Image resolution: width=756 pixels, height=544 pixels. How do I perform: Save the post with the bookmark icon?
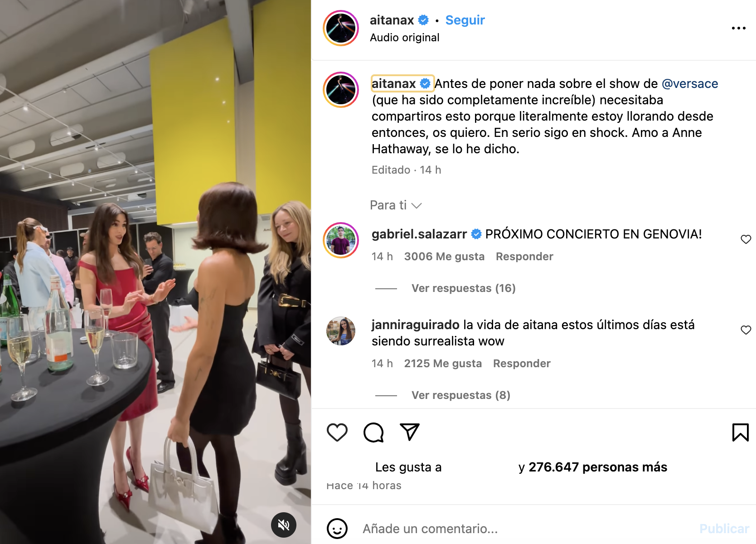(741, 432)
